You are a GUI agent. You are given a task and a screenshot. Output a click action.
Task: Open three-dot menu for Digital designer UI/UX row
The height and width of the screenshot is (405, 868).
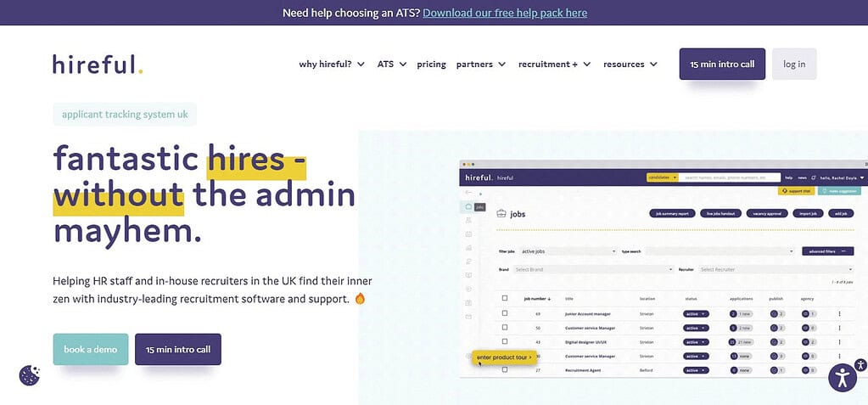[839, 342]
